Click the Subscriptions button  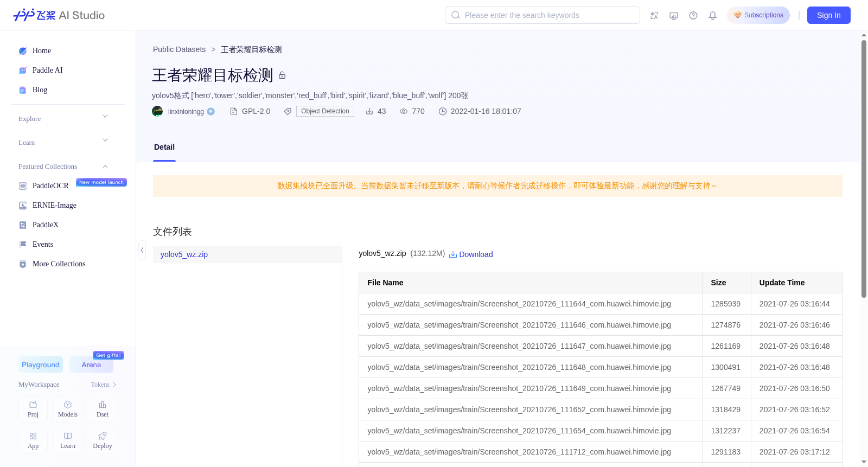pyautogui.click(x=758, y=15)
